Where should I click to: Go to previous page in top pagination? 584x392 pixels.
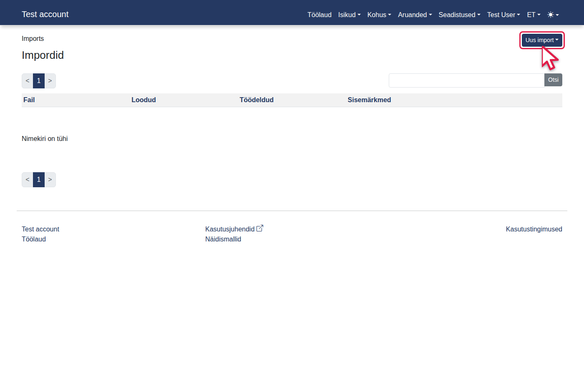(x=28, y=81)
